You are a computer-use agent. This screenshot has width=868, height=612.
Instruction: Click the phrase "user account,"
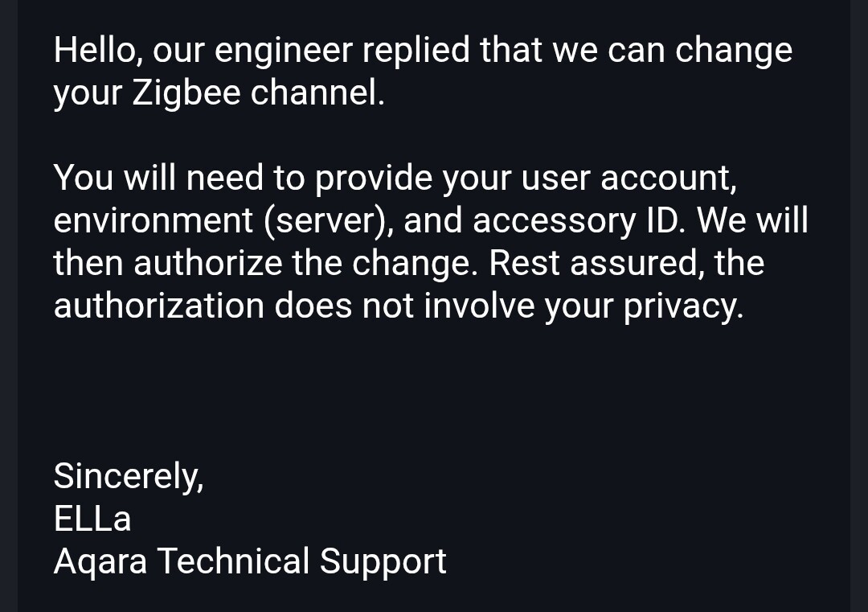(x=629, y=178)
